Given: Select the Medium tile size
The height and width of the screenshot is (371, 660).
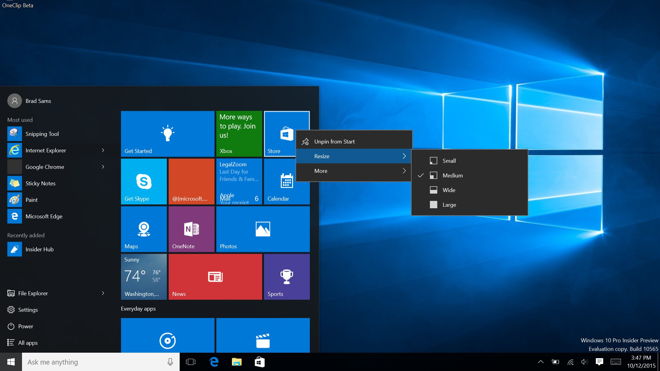Looking at the screenshot, I should tap(470, 175).
